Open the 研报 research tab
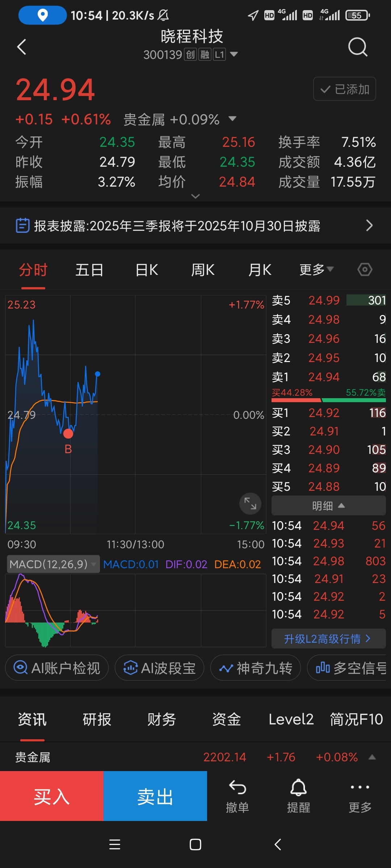391x868 pixels. pos(97,719)
